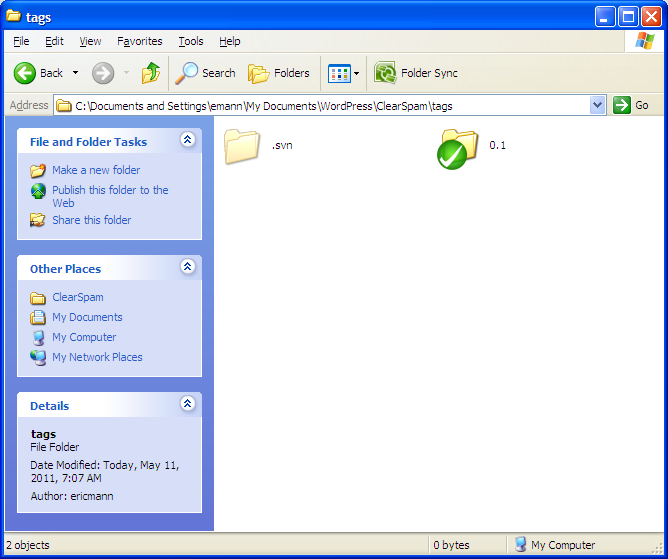Viewport: 668px width, 559px height.
Task: Click the window resize grip corner
Action: pos(659,548)
